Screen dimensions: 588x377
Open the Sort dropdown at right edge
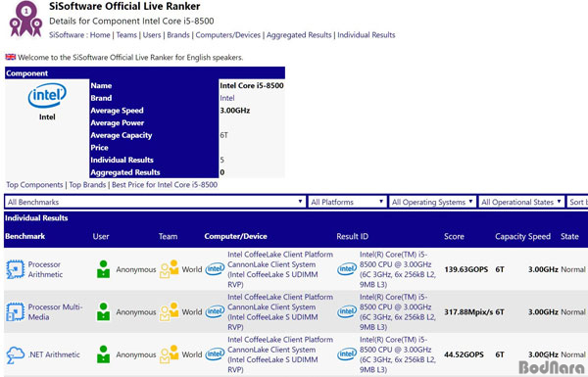pos(577,202)
